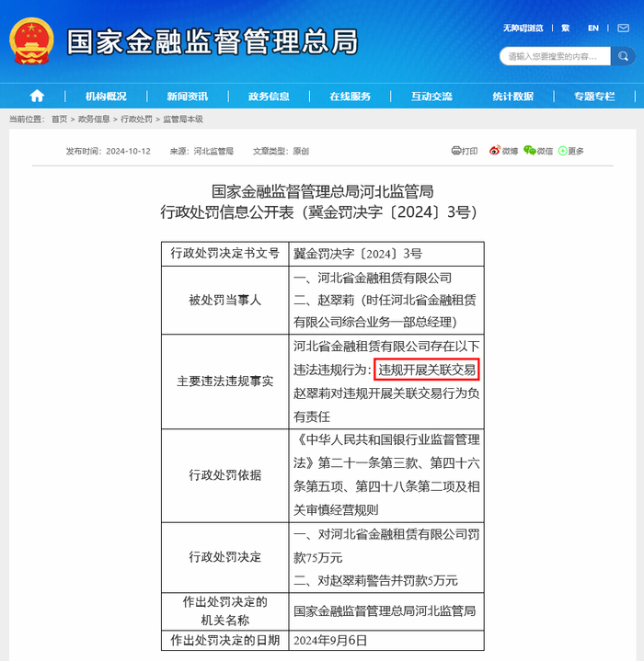Screen dimensions: 644x661
Task: Click the home icon in navigation bar
Action: (x=37, y=97)
